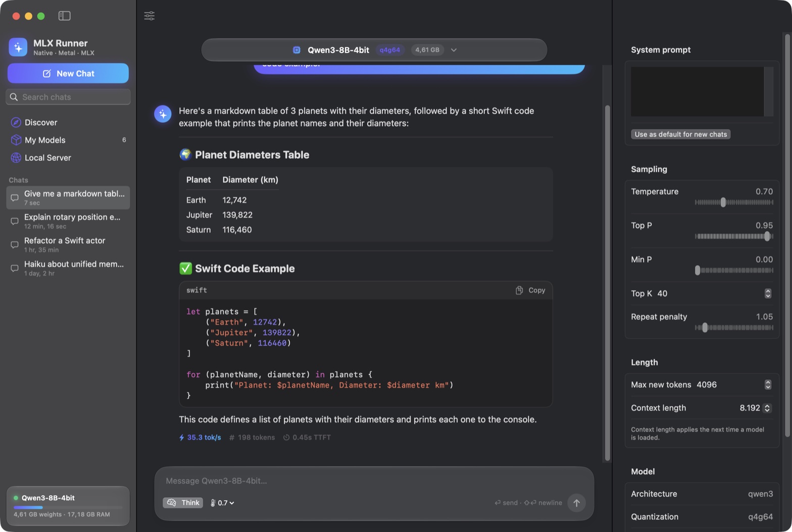The width and height of the screenshot is (792, 532).
Task: Toggle the Think mode button
Action: pos(183,503)
